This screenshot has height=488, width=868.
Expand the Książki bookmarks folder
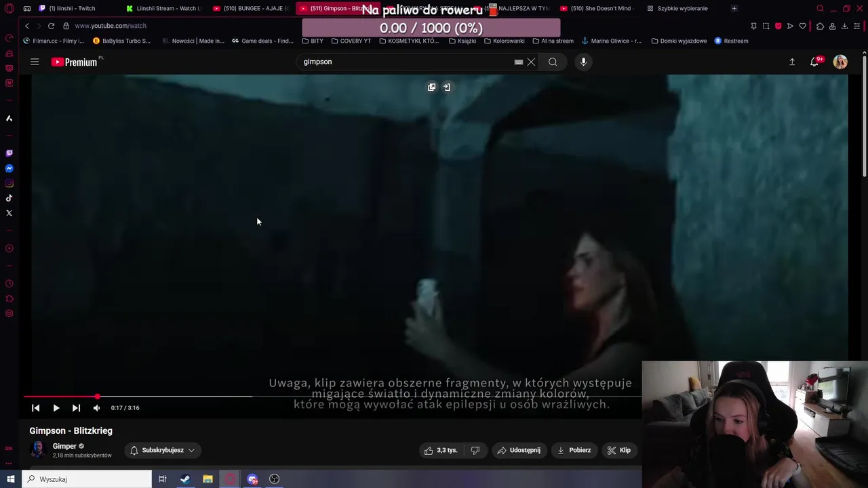(462, 41)
